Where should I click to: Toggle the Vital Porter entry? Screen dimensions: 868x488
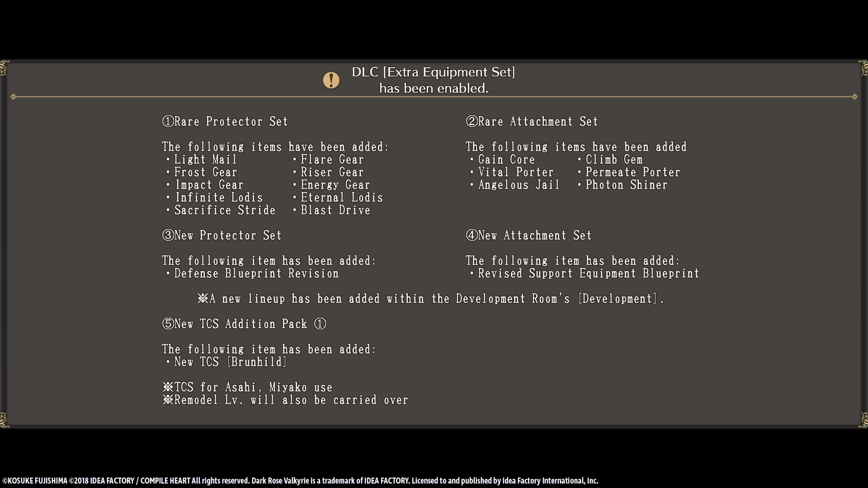515,172
